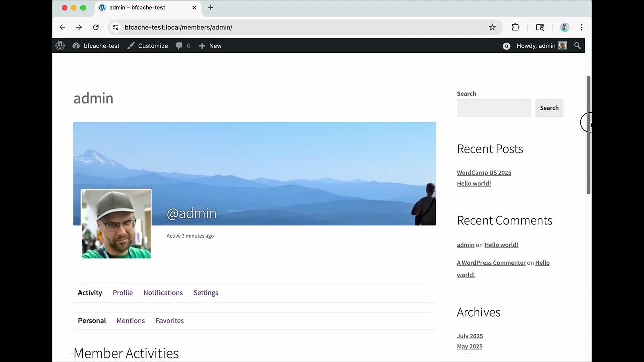Screen dimensions: 644x362
Task: Click the admin profile photo thumbnail
Action: pyautogui.click(x=116, y=224)
